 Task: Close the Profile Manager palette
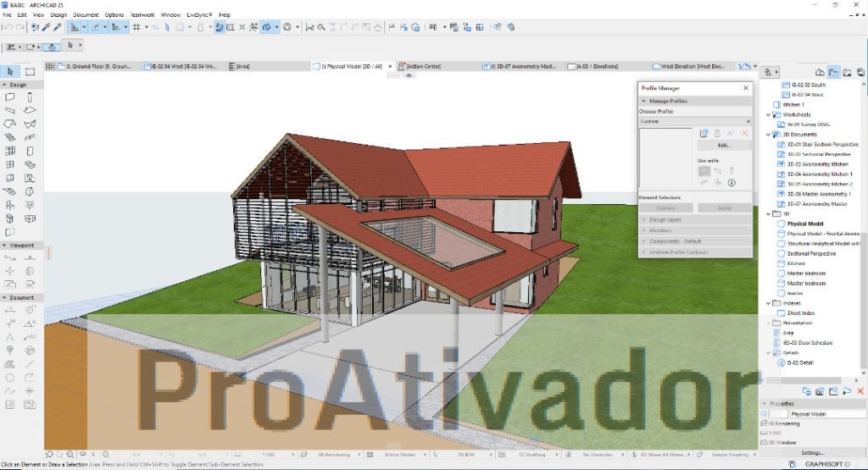[x=746, y=88]
